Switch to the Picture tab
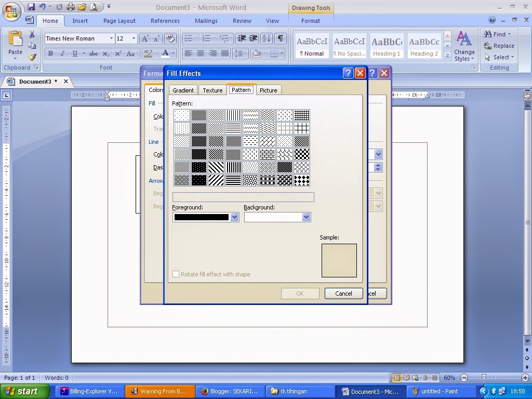The height and width of the screenshot is (399, 532). pos(269,90)
